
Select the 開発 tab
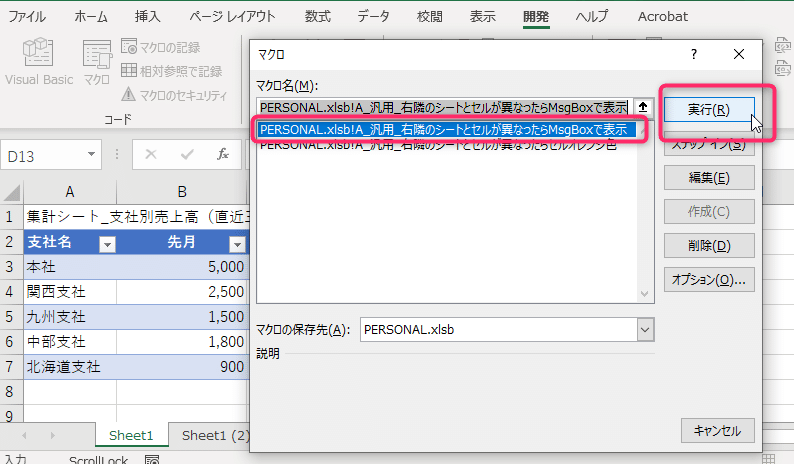pos(536,17)
